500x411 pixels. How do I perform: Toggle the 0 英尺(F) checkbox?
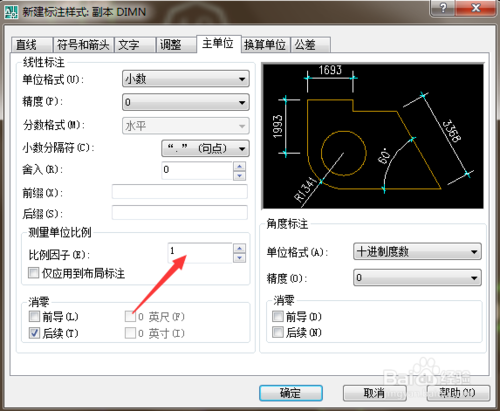[130, 316]
